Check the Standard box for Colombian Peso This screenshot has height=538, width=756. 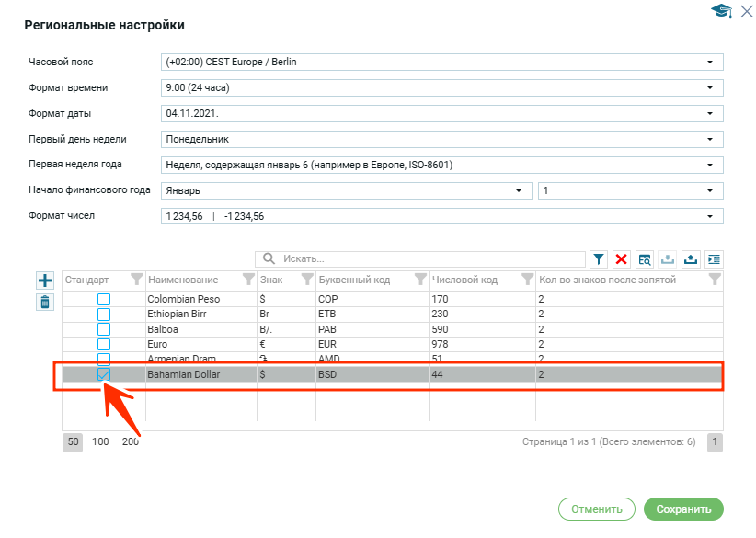point(104,299)
